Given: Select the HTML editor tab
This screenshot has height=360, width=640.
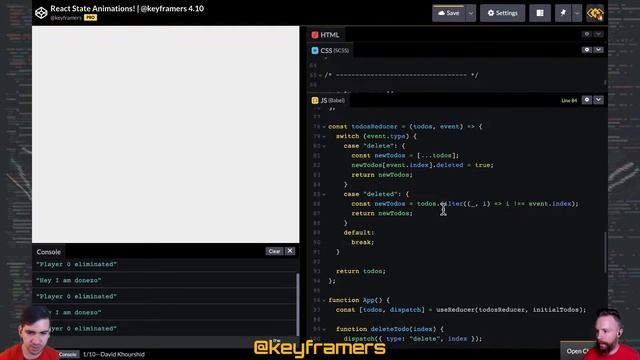Looking at the screenshot, I should pos(326,35).
